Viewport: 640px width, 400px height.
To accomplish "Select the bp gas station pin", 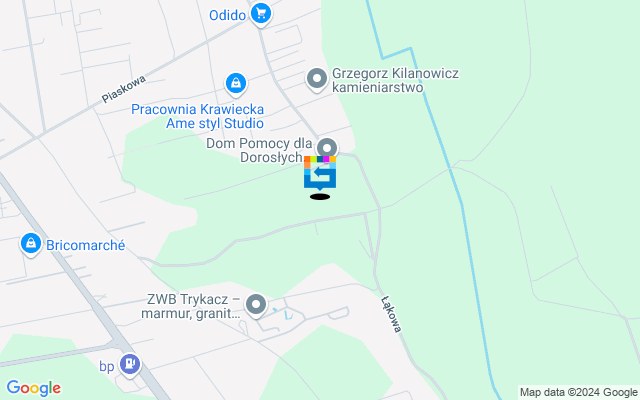I will 130,365.
